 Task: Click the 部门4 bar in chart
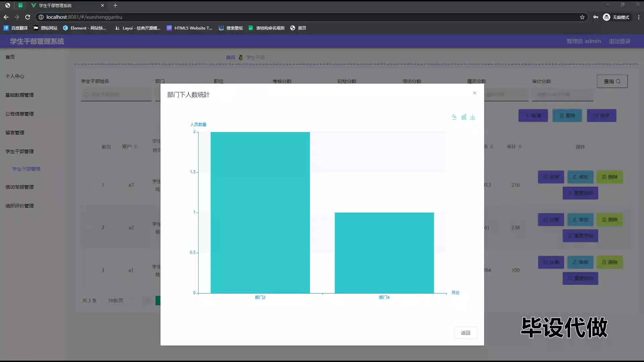click(x=384, y=253)
